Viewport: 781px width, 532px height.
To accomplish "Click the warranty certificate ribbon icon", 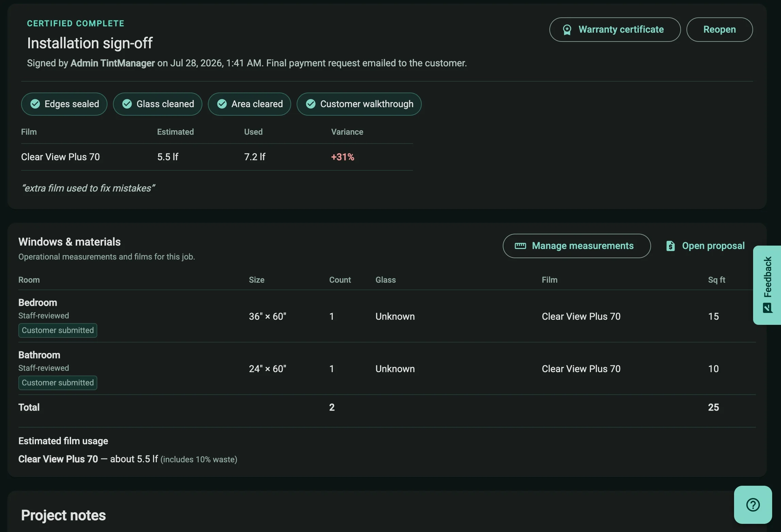I will [567, 30].
